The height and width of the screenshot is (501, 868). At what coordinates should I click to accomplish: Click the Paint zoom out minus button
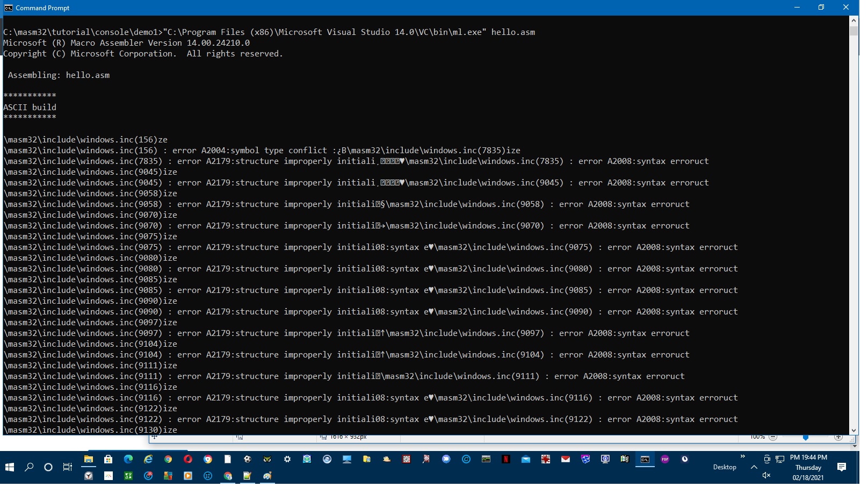pyautogui.click(x=773, y=437)
